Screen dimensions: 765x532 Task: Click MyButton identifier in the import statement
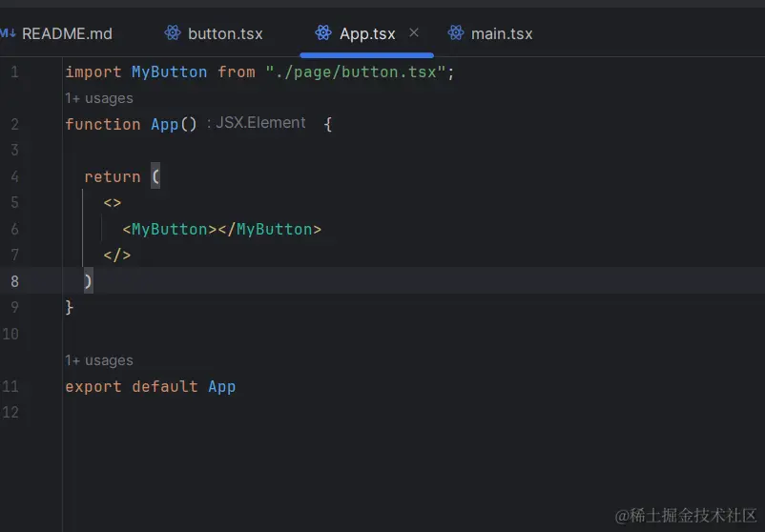click(169, 72)
